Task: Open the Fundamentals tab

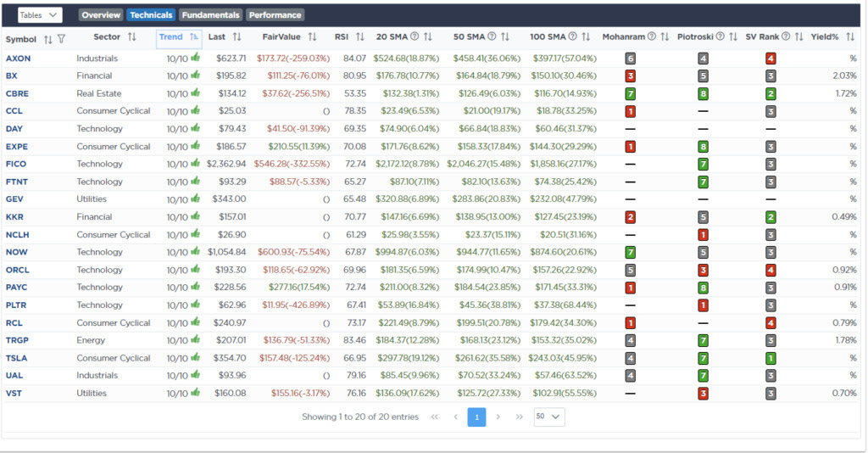Action: pos(210,15)
